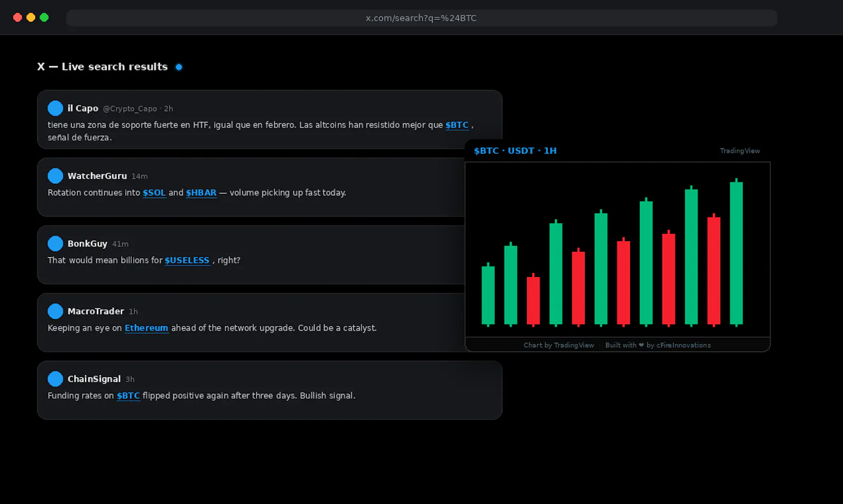Click the red close window button

click(x=17, y=17)
